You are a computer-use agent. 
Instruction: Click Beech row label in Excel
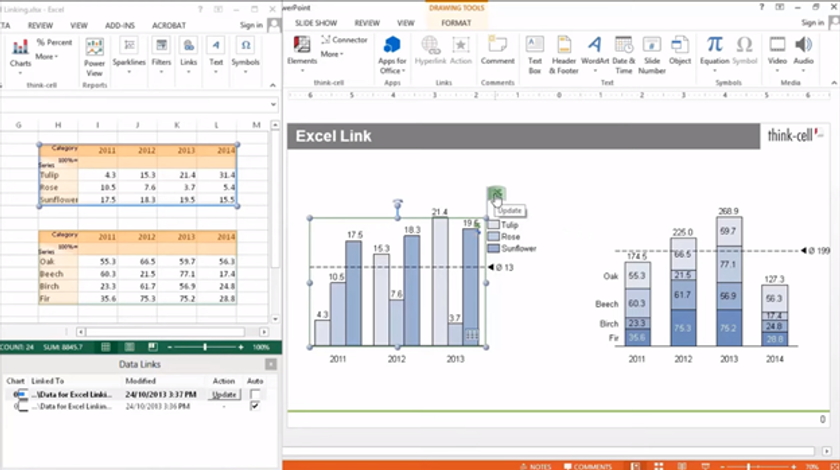click(x=58, y=274)
